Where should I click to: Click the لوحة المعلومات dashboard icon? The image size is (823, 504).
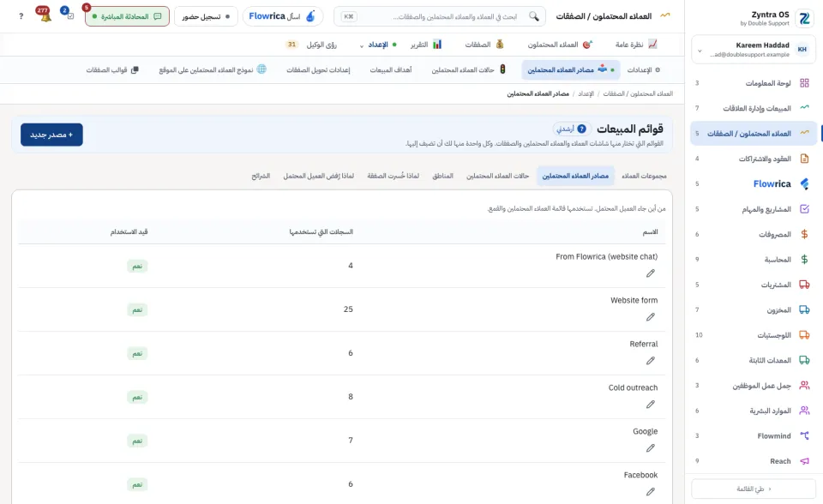pos(804,83)
